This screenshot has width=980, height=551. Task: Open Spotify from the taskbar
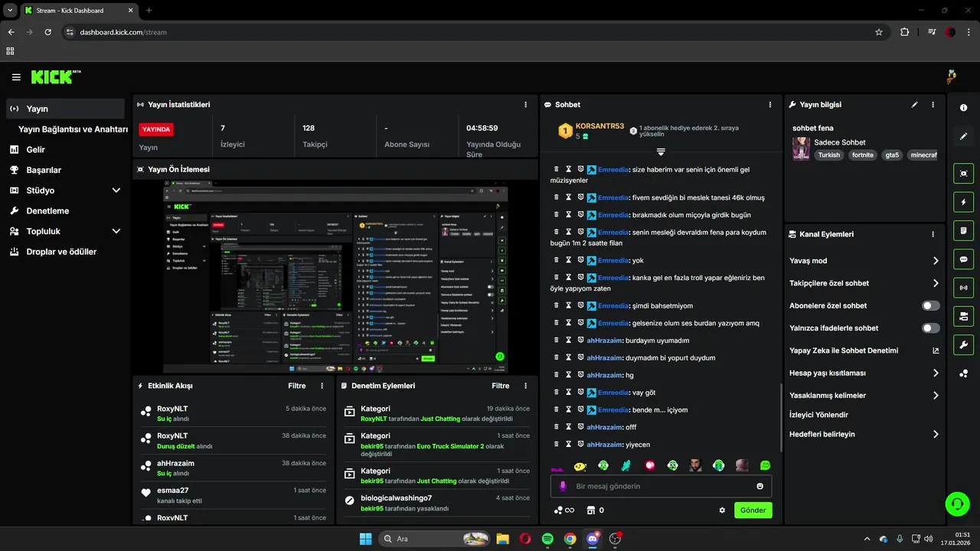click(547, 539)
